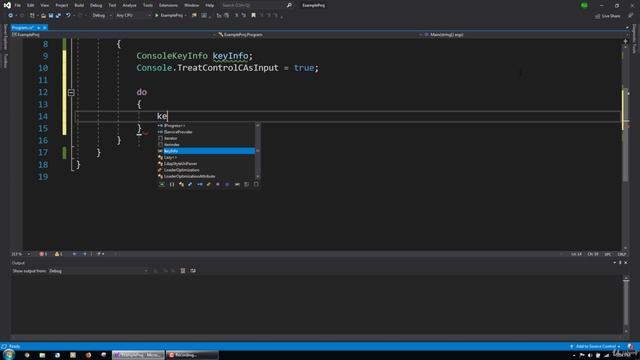Toggle the first IntelliSense filter icon
The image size is (640, 360).
click(x=162, y=184)
